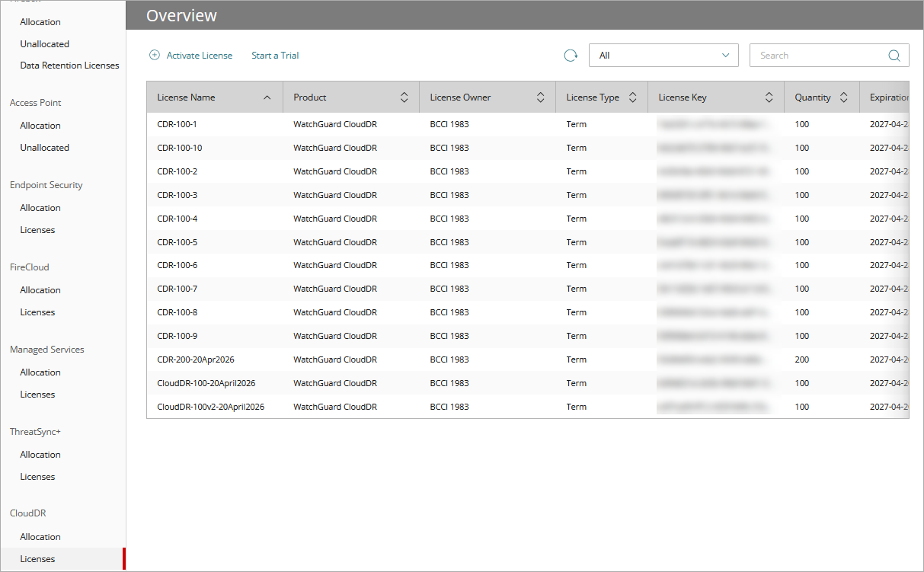Select the CloudDR-100-20April2026 license name
This screenshot has height=572, width=924.
[206, 383]
